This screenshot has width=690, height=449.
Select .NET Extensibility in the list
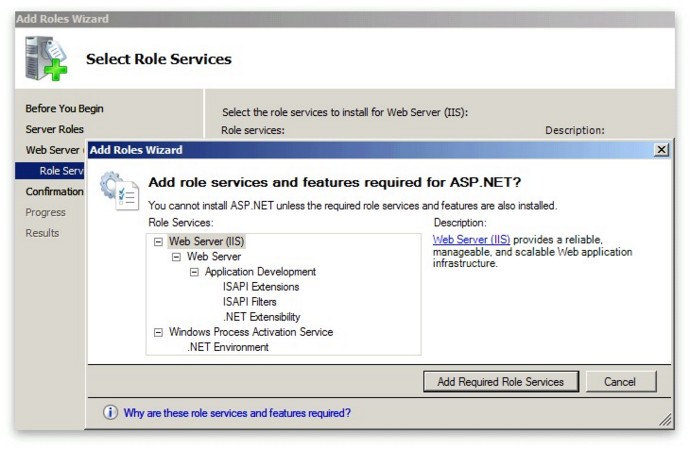pyautogui.click(x=262, y=317)
